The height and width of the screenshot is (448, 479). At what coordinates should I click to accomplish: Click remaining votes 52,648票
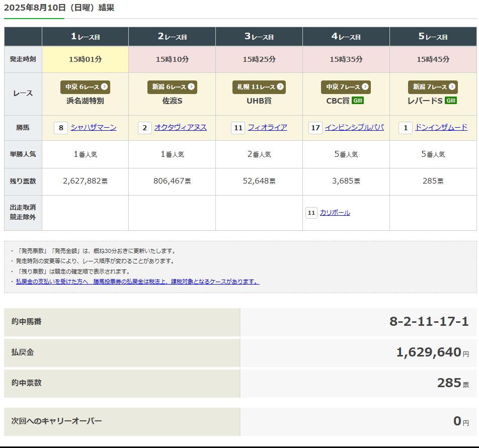coord(259,181)
